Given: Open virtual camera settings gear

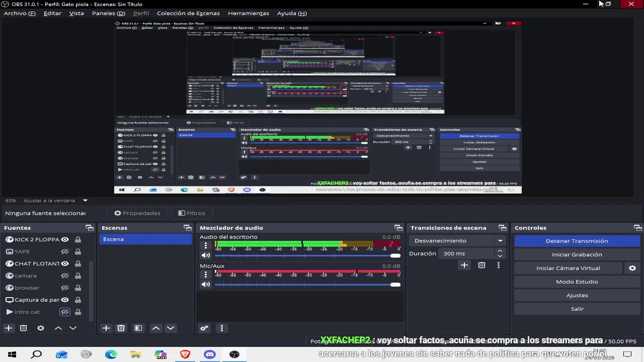Looking at the screenshot, I should 632,268.
